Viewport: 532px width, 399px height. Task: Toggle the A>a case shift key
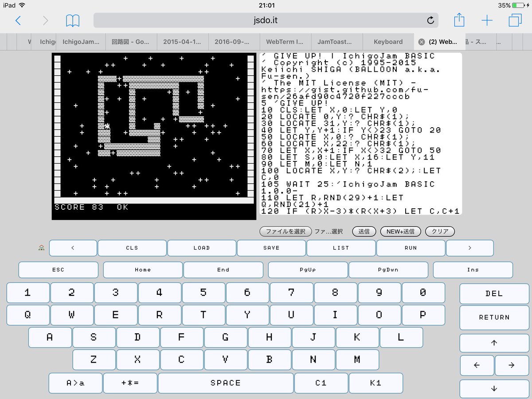pos(75,383)
